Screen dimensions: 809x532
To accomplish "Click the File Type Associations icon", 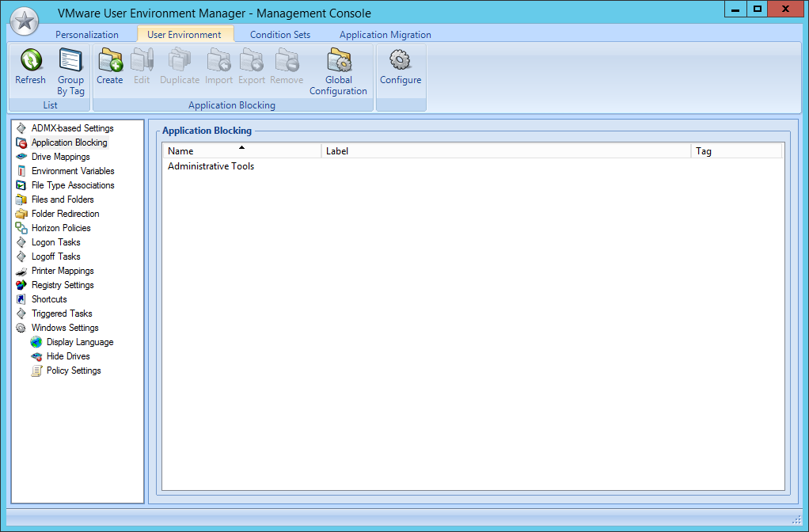I will click(21, 184).
